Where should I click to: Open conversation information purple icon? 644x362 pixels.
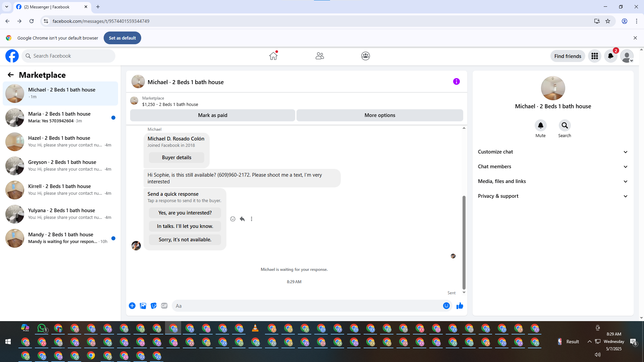(456, 81)
